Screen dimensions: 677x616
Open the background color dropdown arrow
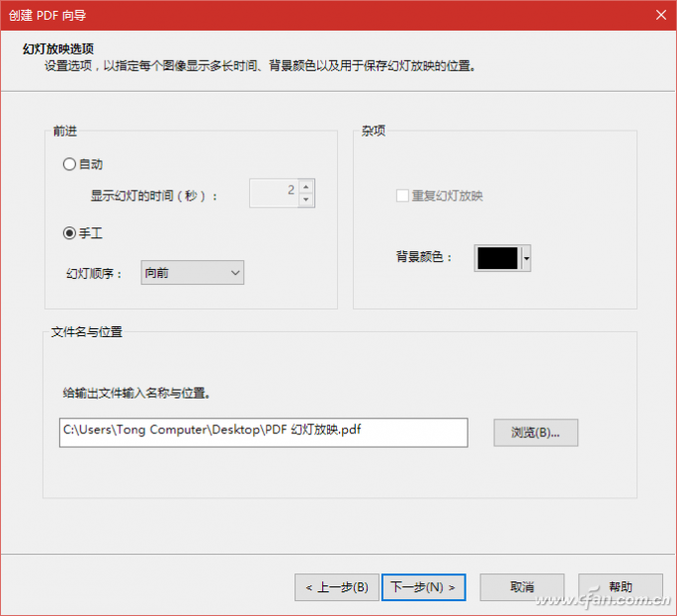click(x=527, y=258)
